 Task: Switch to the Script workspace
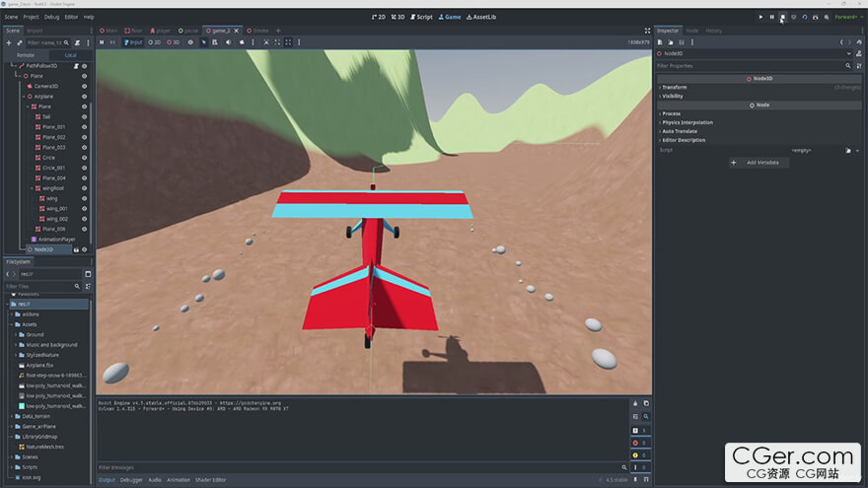click(x=420, y=17)
